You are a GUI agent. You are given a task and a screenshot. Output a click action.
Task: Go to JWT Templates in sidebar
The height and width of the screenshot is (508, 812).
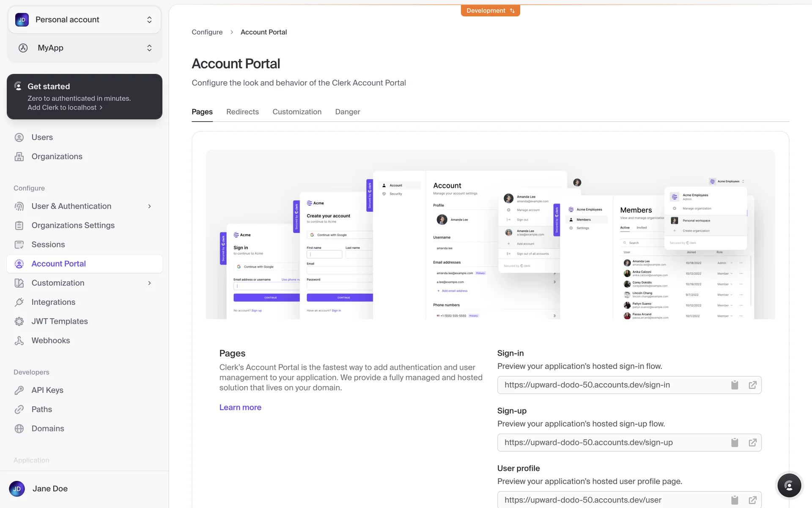click(x=59, y=321)
